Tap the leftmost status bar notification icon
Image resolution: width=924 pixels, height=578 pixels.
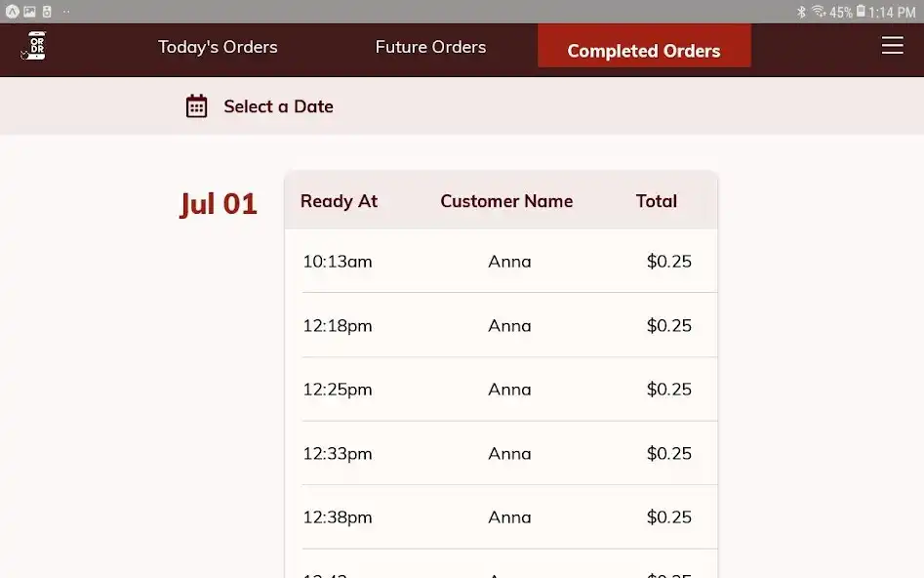coord(12,12)
